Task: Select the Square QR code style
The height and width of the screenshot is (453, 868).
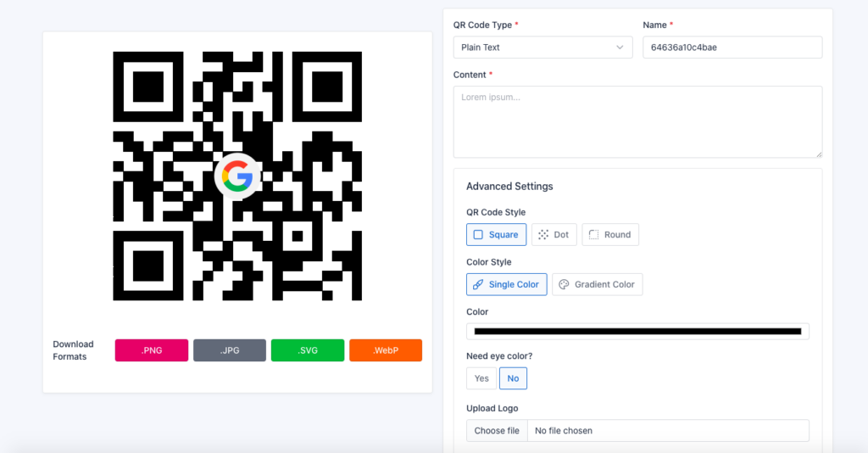Action: (496, 234)
